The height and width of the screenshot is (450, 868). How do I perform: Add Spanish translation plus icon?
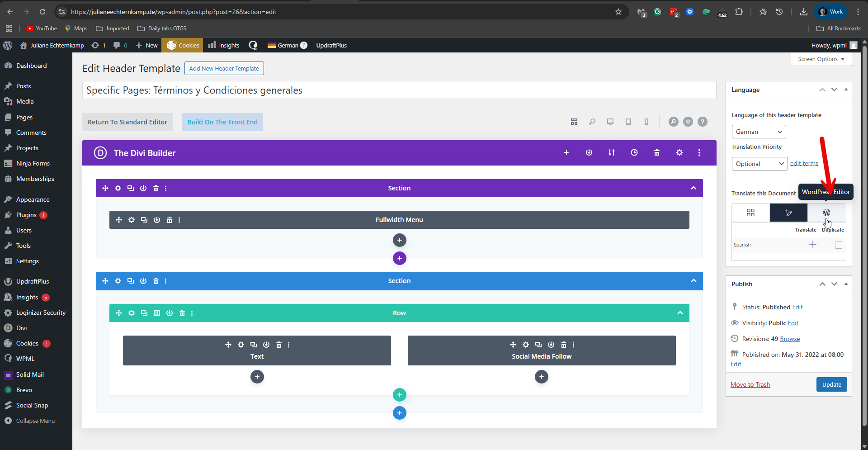(x=812, y=245)
